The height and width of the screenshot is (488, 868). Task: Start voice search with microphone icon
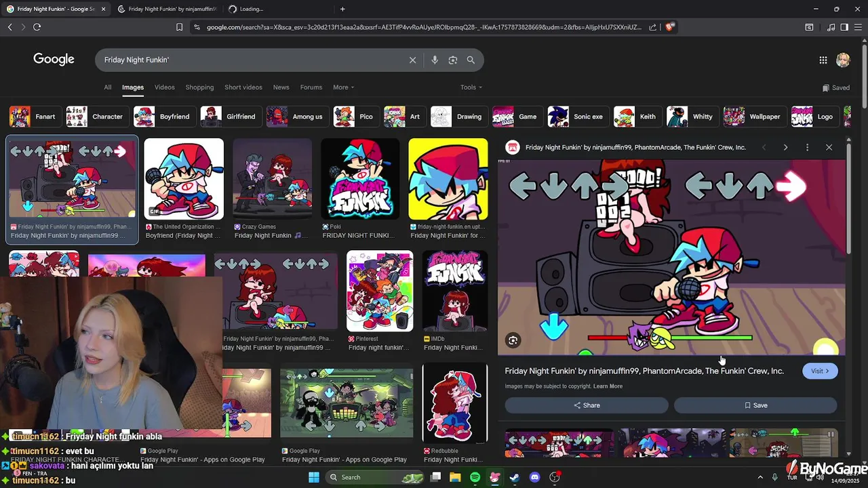[435, 60]
